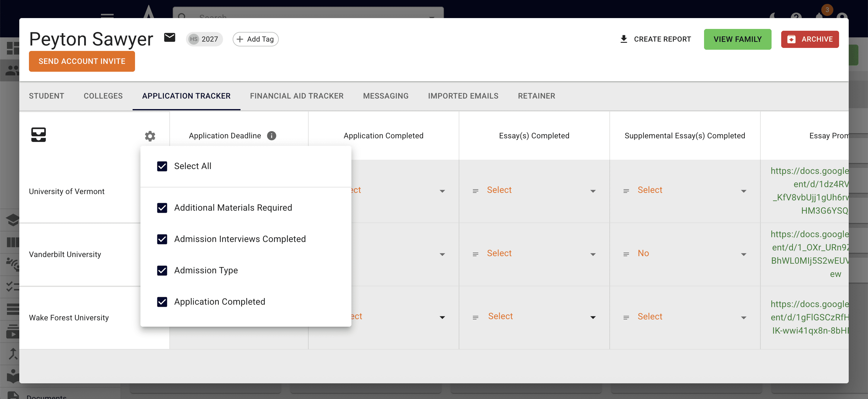
Task: Click the archive inbox tray icon
Action: 38,135
